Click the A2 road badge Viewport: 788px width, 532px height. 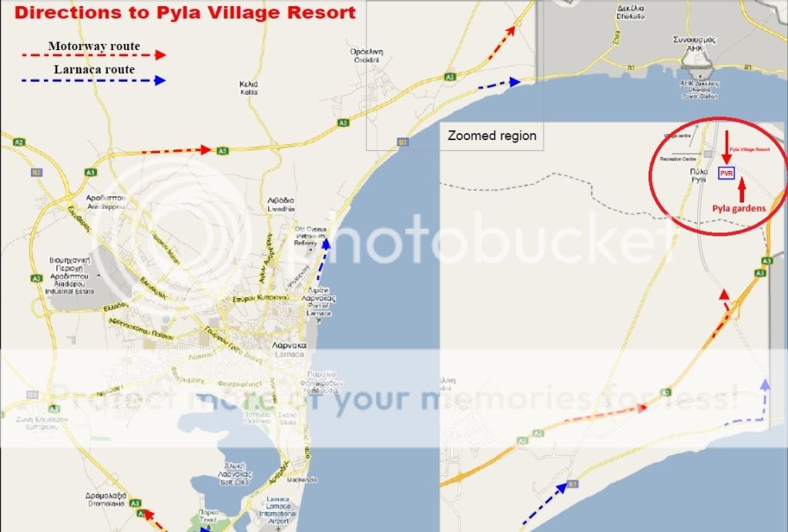(19, 142)
